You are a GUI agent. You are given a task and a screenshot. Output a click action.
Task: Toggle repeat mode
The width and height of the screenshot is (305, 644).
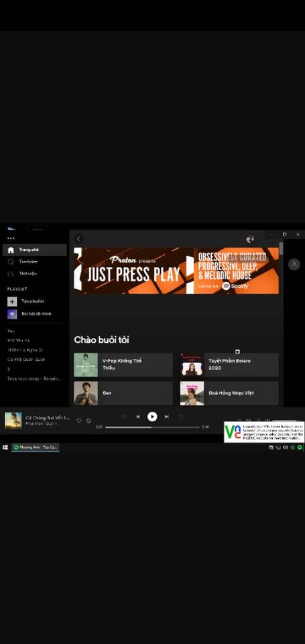click(180, 417)
